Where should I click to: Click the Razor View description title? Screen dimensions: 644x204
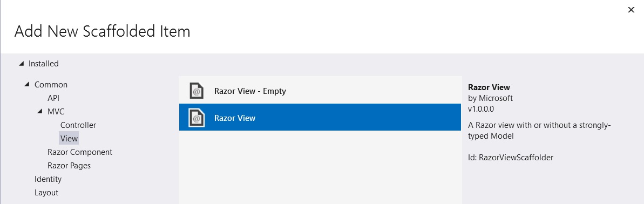[x=489, y=87]
